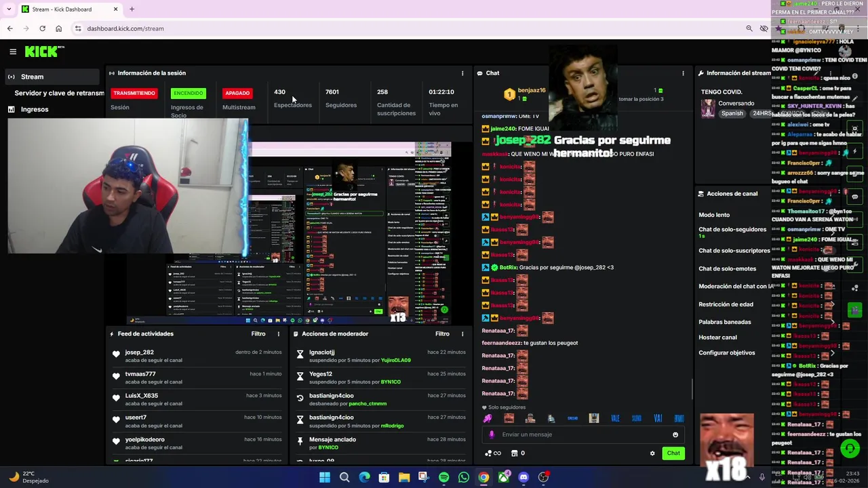The image size is (868, 488).
Task: Click the purple microphone icon in chat input
Action: (x=492, y=435)
